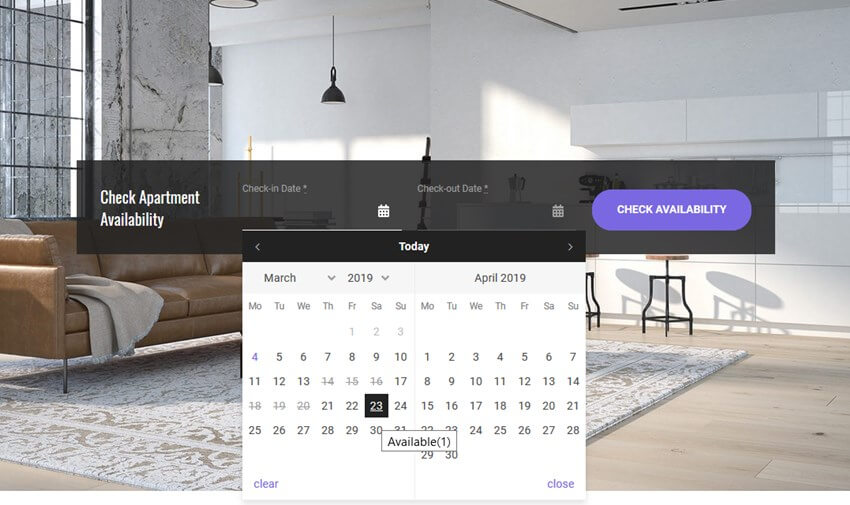Clear the selected calendar dates
The image size is (850, 505).
[266, 484]
